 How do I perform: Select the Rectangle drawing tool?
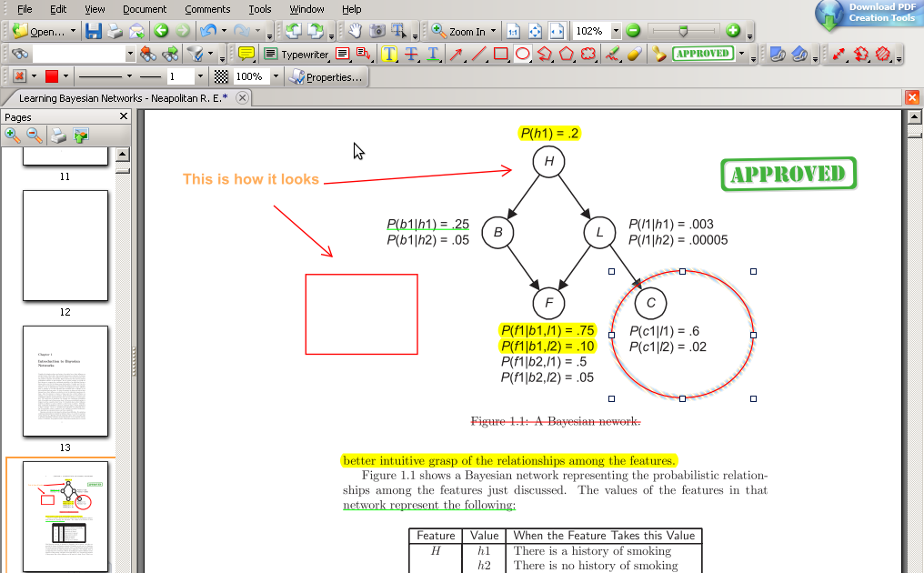[x=500, y=55]
